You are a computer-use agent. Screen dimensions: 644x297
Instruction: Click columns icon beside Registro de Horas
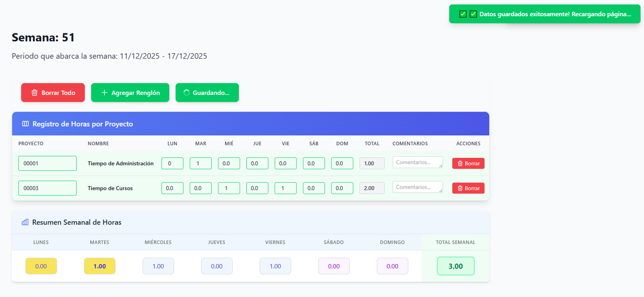[x=26, y=124]
